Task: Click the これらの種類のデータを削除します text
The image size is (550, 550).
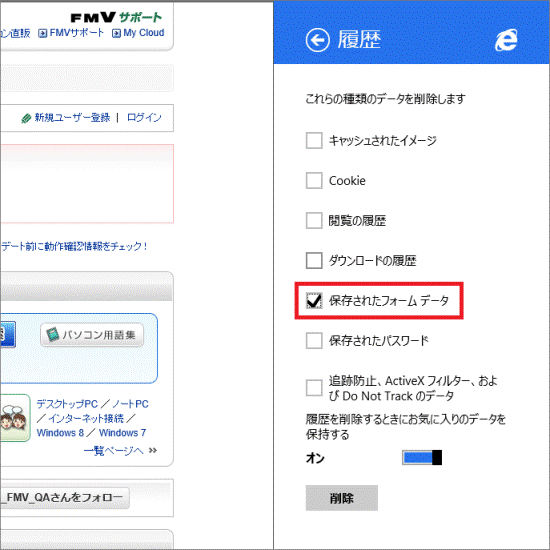Action: click(x=385, y=99)
